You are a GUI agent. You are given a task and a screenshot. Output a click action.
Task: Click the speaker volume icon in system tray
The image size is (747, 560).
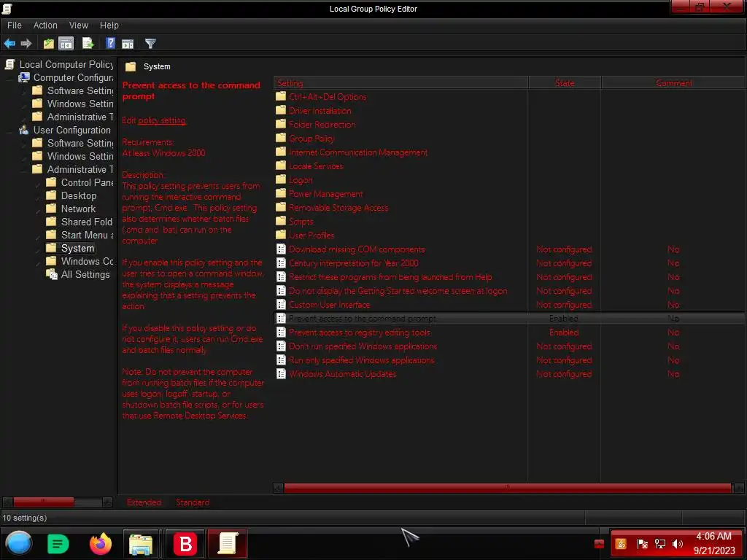pos(678,544)
